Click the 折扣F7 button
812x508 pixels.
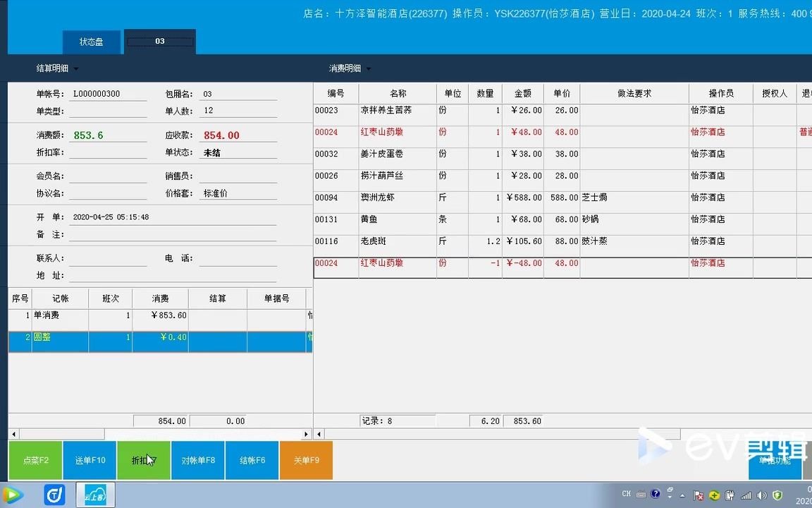coord(143,460)
